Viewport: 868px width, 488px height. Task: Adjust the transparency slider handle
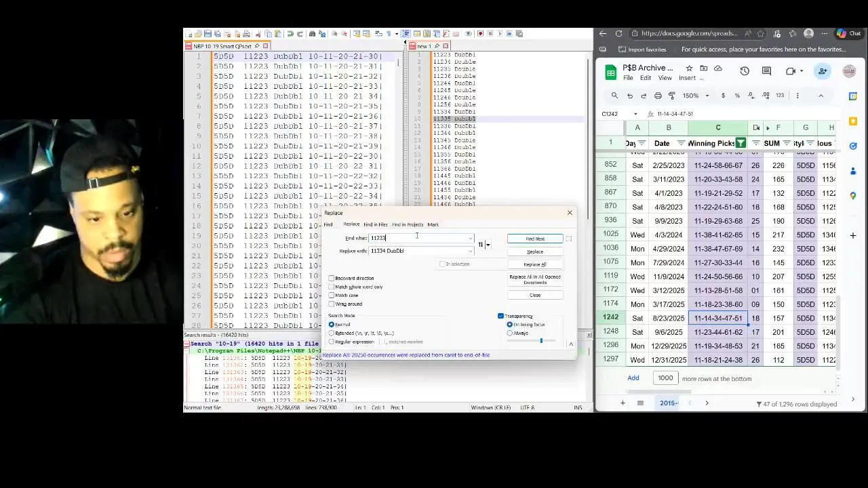pyautogui.click(x=541, y=340)
